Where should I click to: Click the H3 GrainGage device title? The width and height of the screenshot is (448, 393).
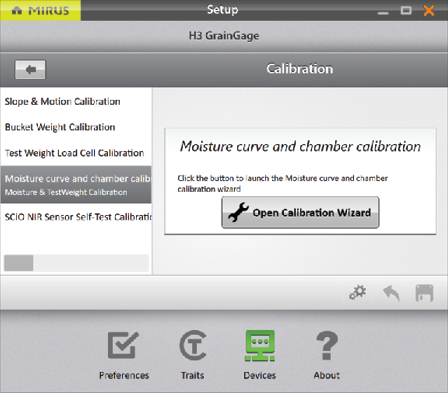[x=224, y=36]
